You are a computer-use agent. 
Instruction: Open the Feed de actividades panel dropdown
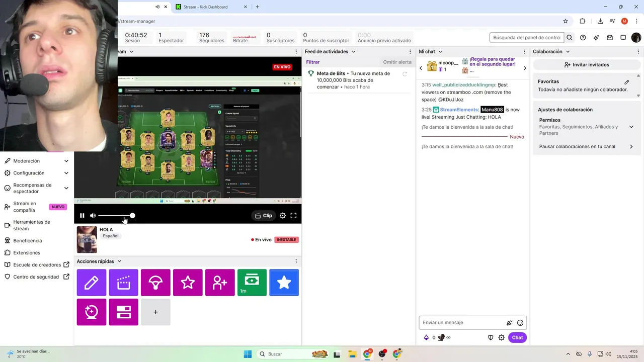point(353,52)
